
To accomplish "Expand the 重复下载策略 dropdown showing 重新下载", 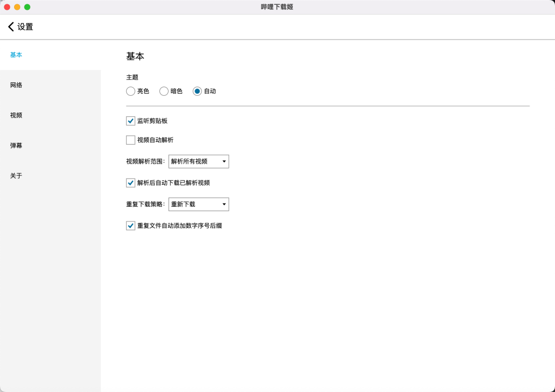I will pyautogui.click(x=198, y=204).
